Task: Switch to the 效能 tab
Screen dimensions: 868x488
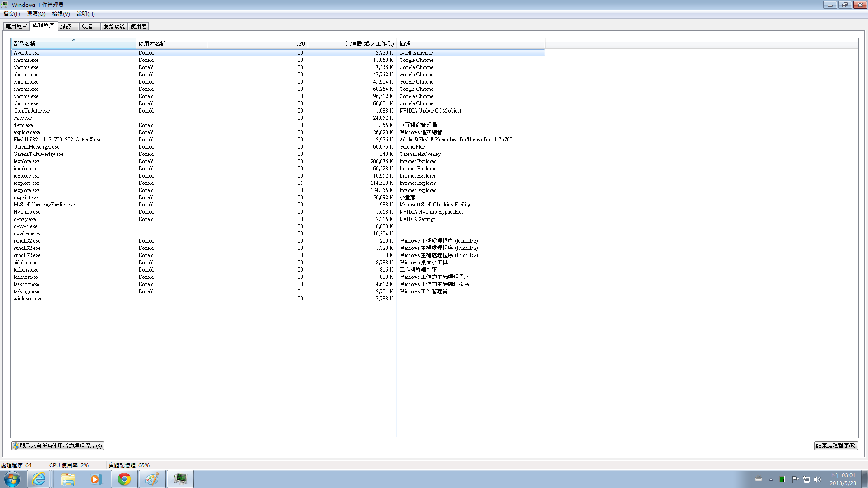Action: [90, 27]
